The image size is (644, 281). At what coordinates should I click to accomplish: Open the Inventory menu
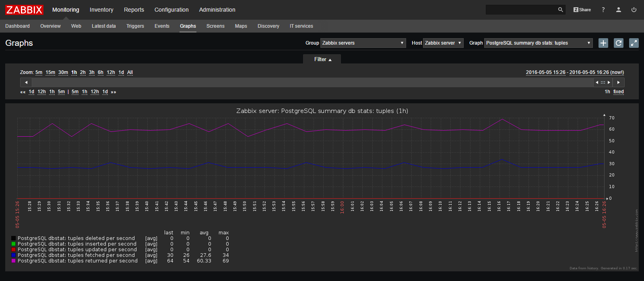[101, 10]
